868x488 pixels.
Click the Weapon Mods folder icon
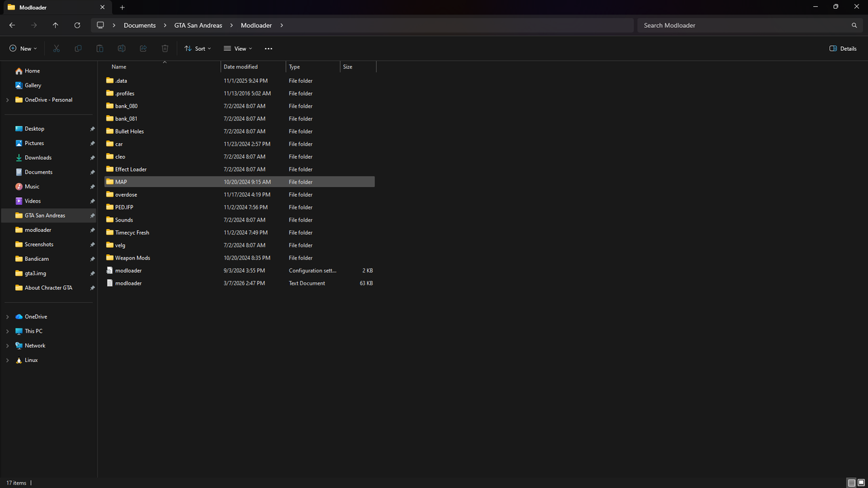pos(110,258)
